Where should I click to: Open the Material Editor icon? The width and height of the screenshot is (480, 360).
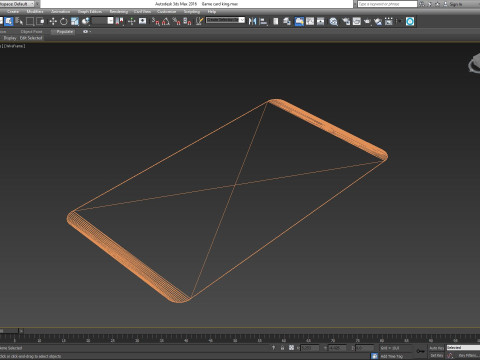[x=333, y=22]
